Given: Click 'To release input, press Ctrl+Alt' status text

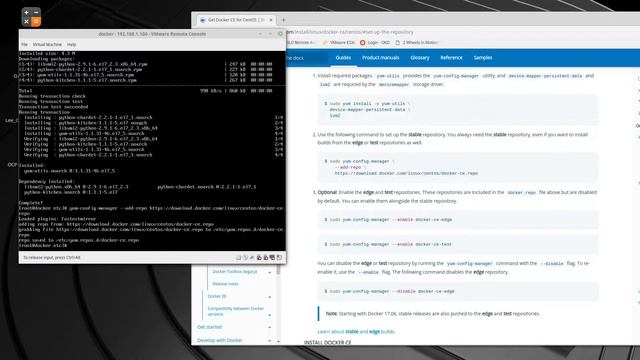Looking at the screenshot, I should [x=51, y=258].
